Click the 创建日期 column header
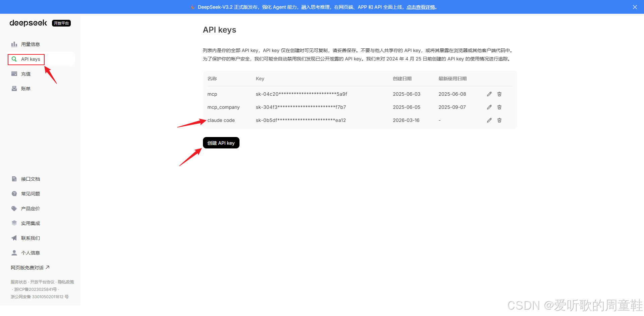This screenshot has width=644, height=316. pyautogui.click(x=402, y=79)
